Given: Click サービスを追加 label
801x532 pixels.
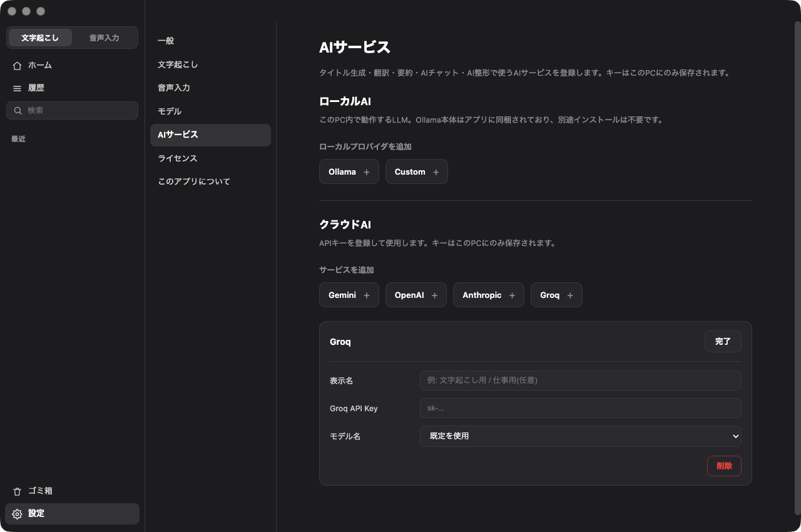Looking at the screenshot, I should coord(347,270).
